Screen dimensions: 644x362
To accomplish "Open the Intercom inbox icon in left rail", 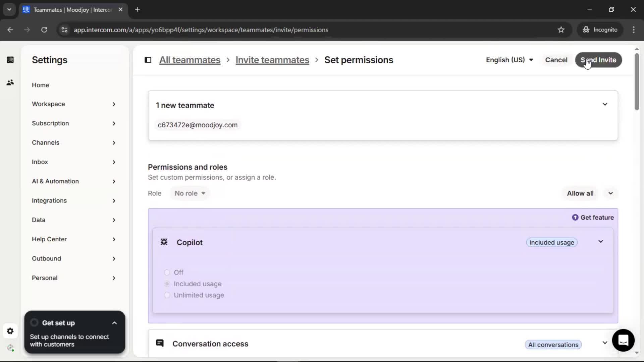I will (10, 60).
